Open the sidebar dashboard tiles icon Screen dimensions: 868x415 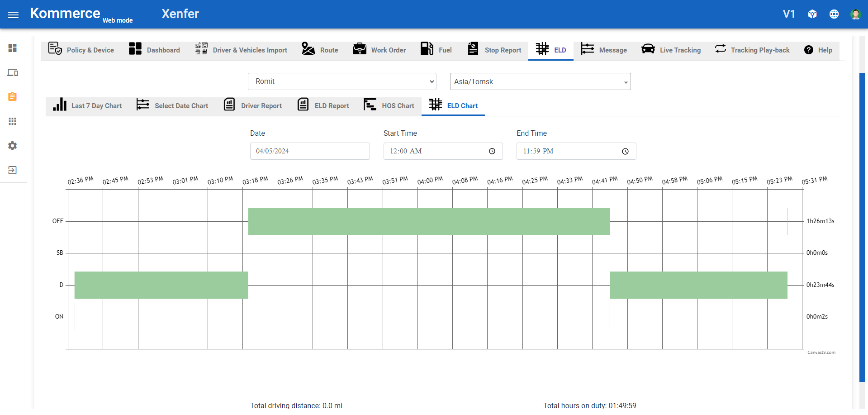(13, 48)
